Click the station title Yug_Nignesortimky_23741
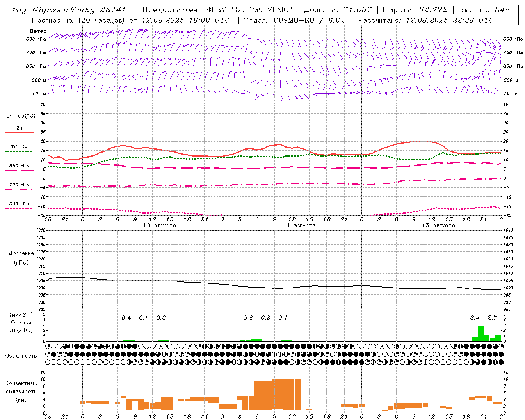This screenshot has width=525, height=420. click(69, 10)
